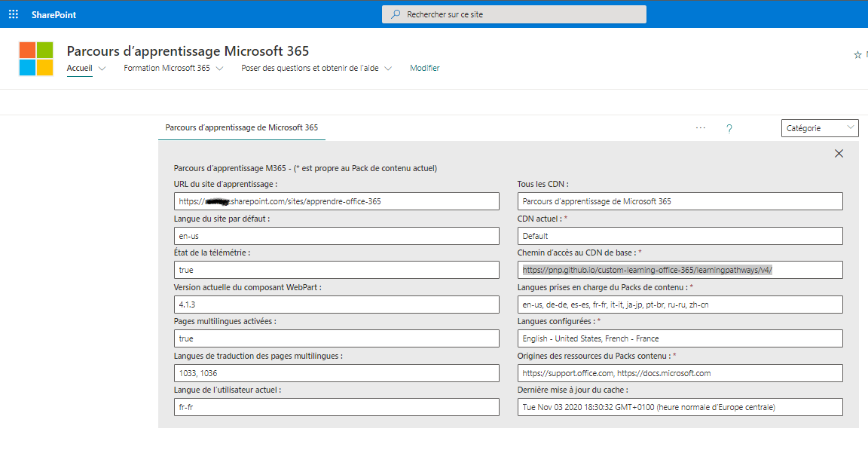Click the star to follow this site
Screen dimensions: 868x450
click(x=857, y=54)
